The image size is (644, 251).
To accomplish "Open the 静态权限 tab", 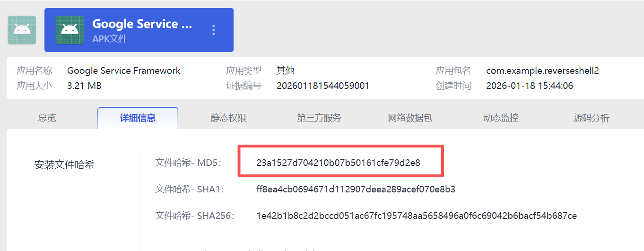I will [x=228, y=118].
